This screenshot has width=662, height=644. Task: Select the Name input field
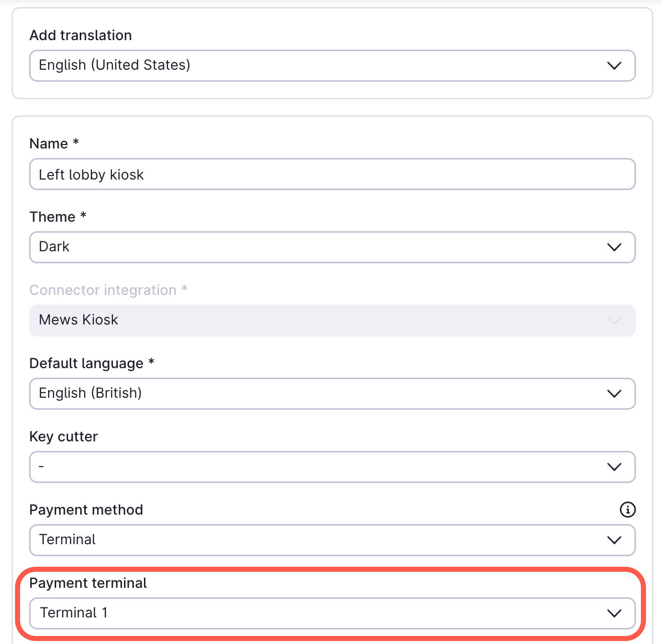point(332,174)
